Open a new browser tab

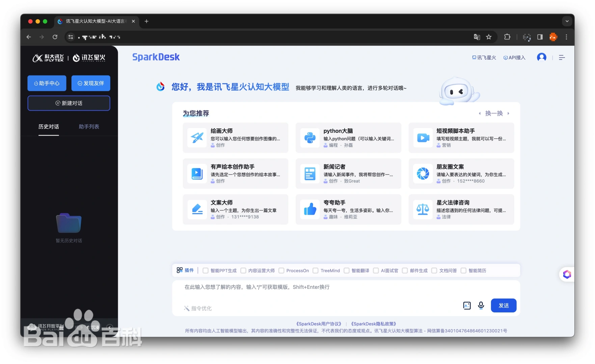(x=146, y=21)
